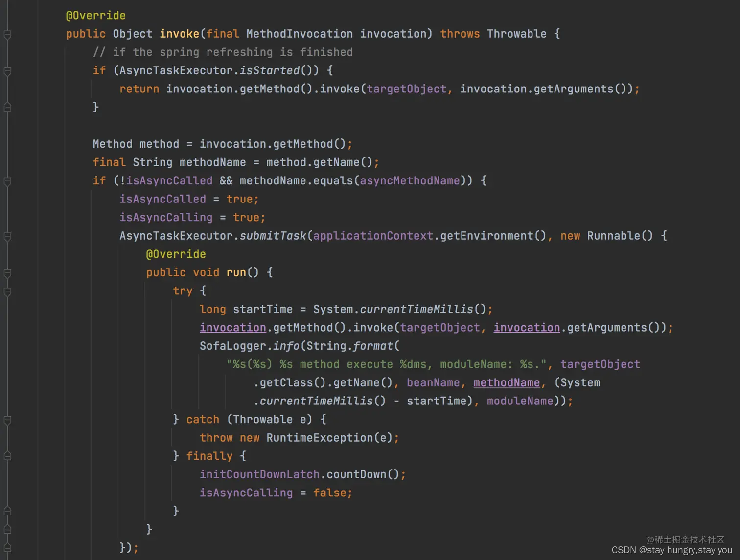Collapse the catch (Throwable e) block
This screenshot has height=560, width=740.
point(7,420)
